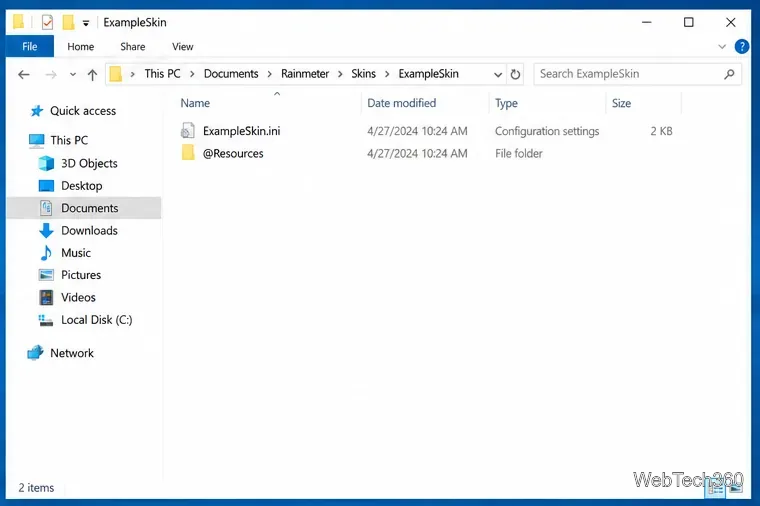Open Network in the navigation pane
The height and width of the screenshot is (506, 760).
point(72,353)
